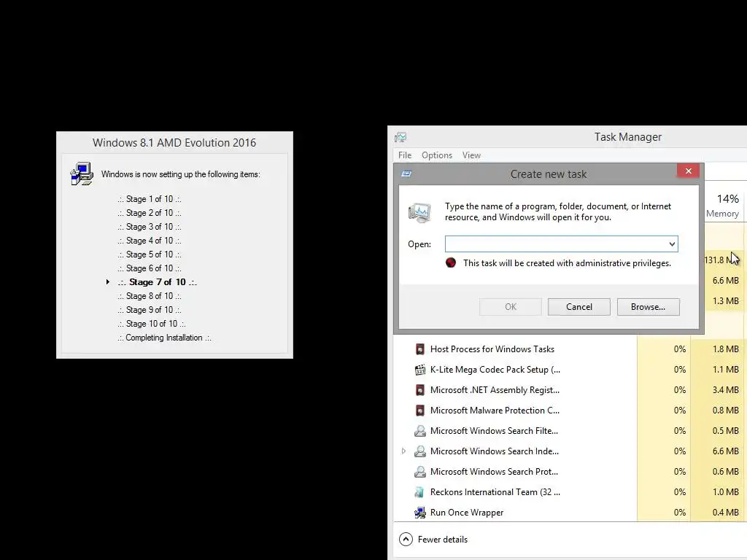This screenshot has width=747, height=560.
Task: Click the 1.1 MB memory value
Action: click(x=725, y=370)
